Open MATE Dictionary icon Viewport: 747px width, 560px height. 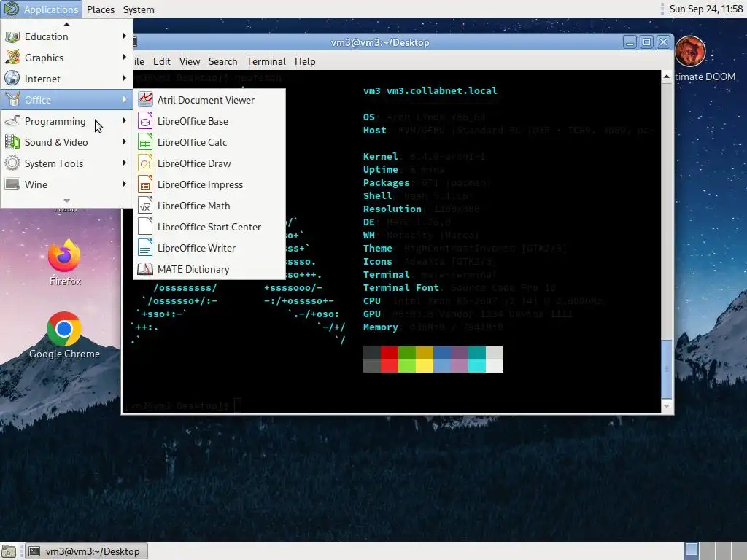[145, 269]
